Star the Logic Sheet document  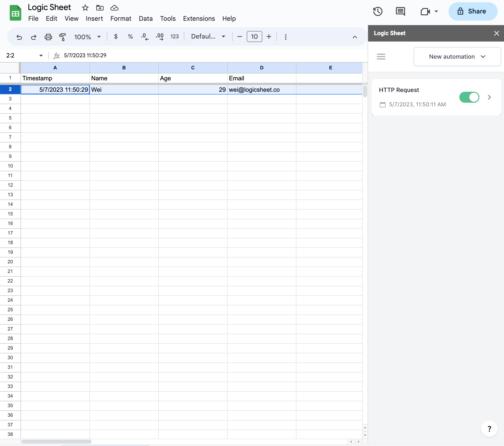(85, 8)
